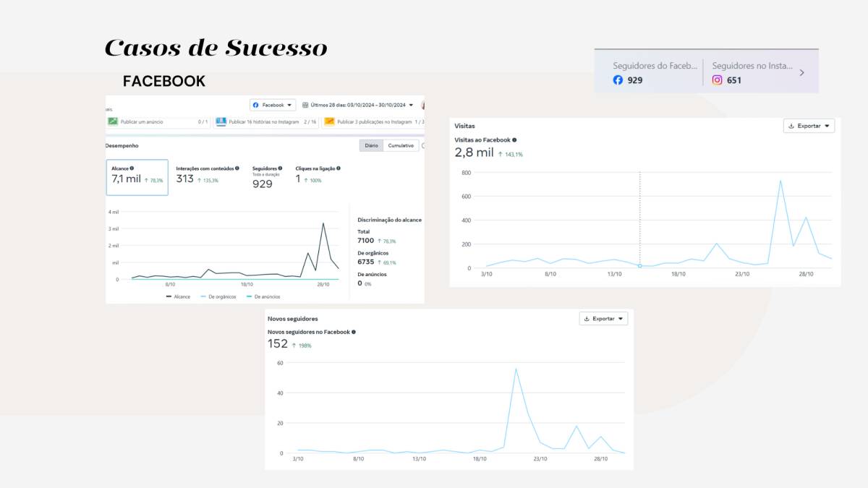
Task: Click the Instagram follower count 651
Action: (x=734, y=80)
